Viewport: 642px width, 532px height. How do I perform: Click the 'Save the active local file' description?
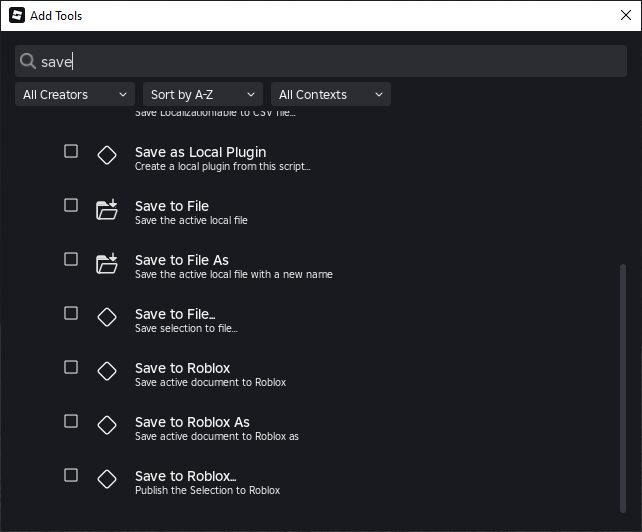pos(191,220)
